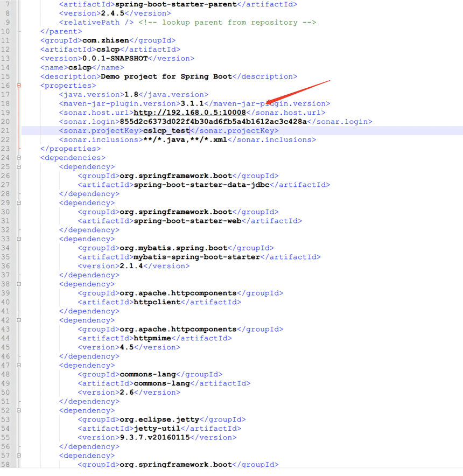
Task: Click artifactId httpclient
Action: (157, 303)
